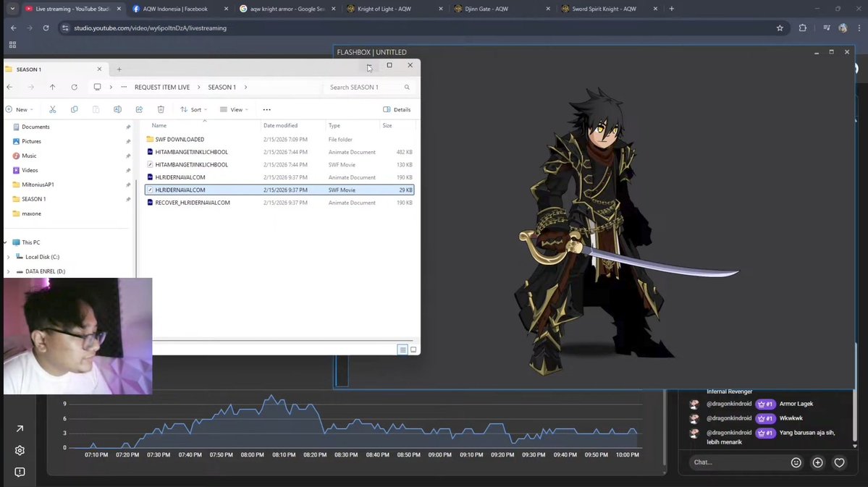Toggle the Details pane button
The image size is (868, 487).
pyautogui.click(x=397, y=109)
